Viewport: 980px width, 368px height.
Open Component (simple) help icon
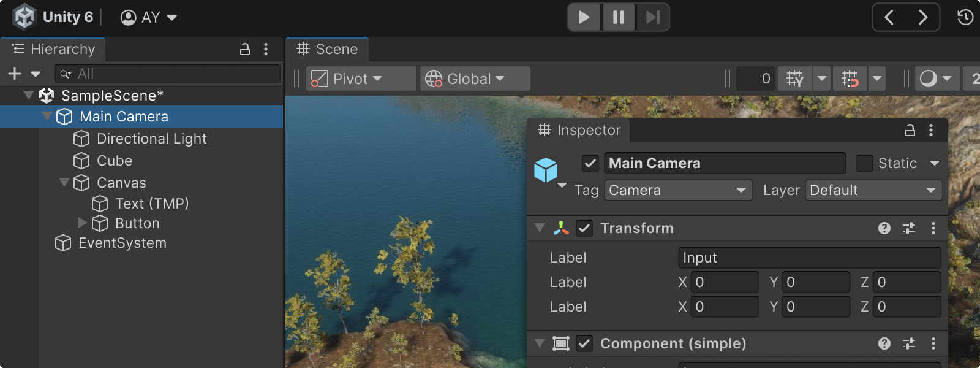pos(884,343)
